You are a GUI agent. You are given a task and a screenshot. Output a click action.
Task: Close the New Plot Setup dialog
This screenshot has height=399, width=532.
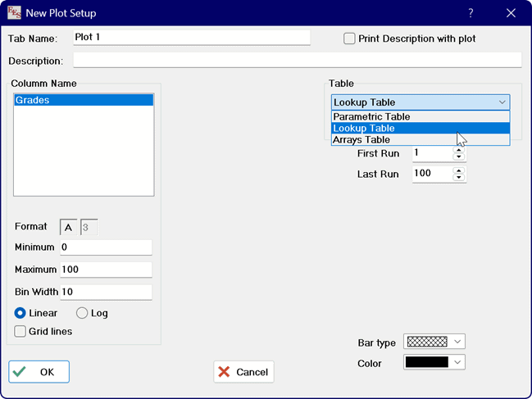511,13
